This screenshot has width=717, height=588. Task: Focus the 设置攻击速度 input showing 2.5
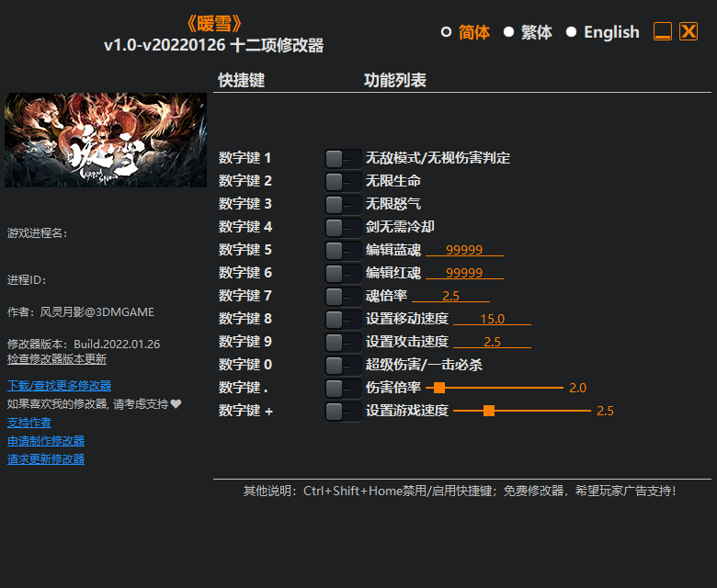(x=492, y=342)
